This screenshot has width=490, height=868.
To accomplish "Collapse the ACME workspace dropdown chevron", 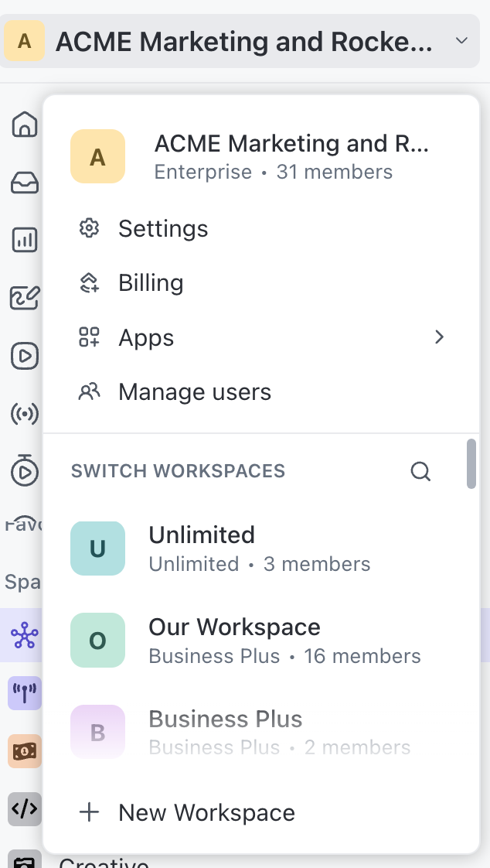I will (x=461, y=40).
